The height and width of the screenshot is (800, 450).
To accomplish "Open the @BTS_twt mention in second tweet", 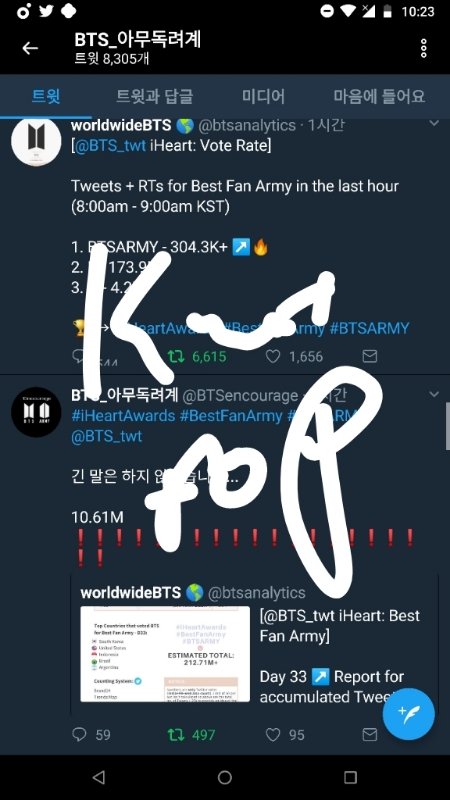I will pos(107,437).
